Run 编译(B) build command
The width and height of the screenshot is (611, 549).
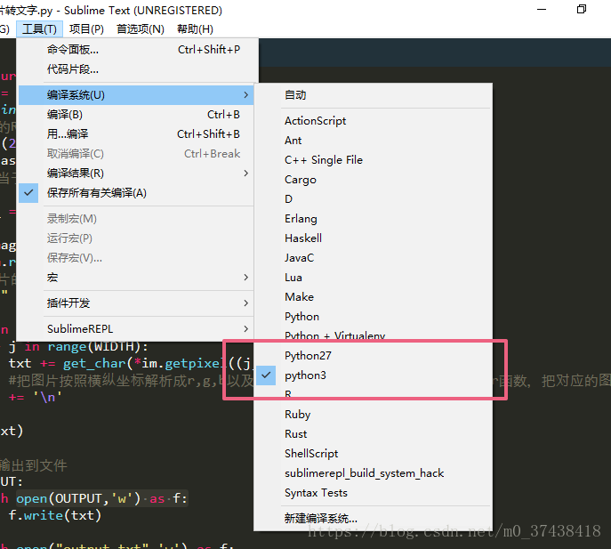click(65, 114)
